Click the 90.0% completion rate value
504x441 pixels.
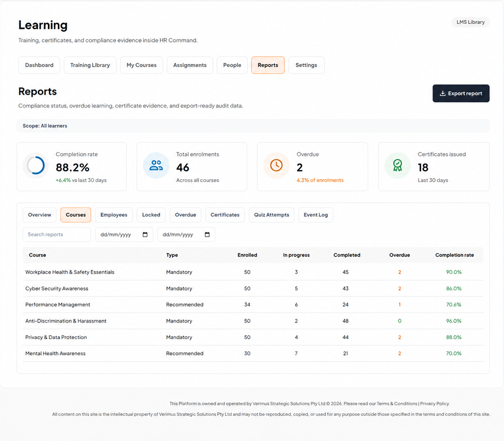tap(453, 272)
